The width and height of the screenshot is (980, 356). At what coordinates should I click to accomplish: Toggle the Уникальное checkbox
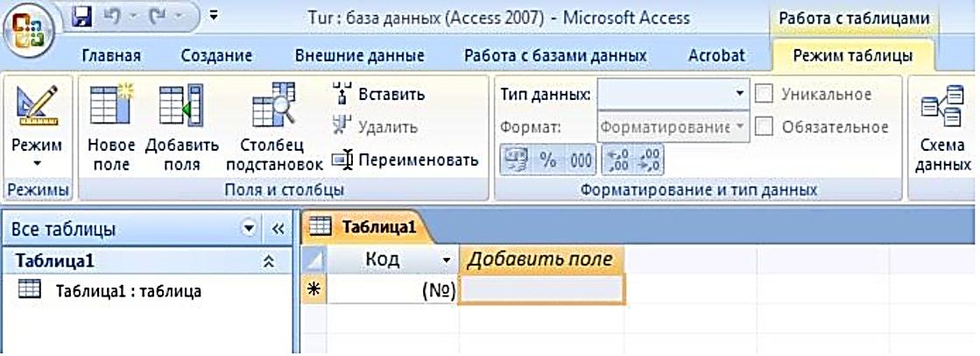click(764, 95)
